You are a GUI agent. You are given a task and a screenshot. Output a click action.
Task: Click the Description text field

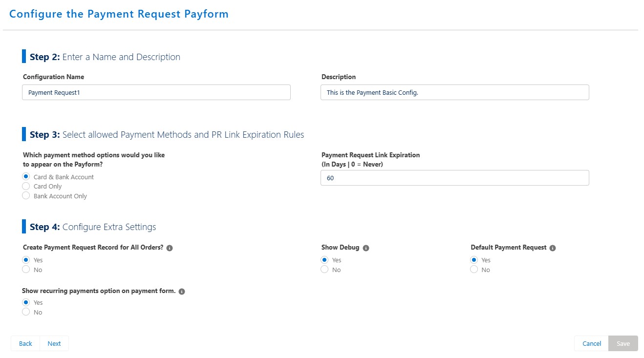coord(454,92)
